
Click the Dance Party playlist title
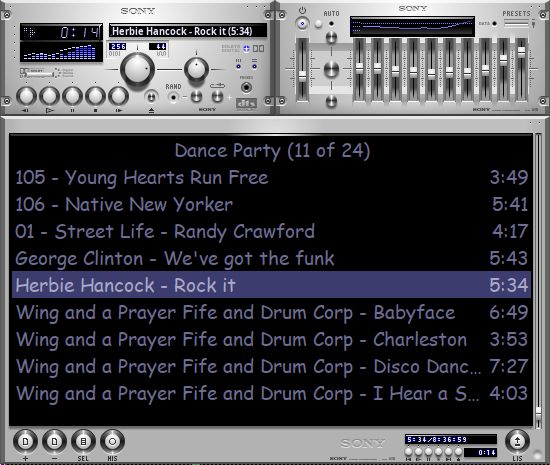point(272,151)
